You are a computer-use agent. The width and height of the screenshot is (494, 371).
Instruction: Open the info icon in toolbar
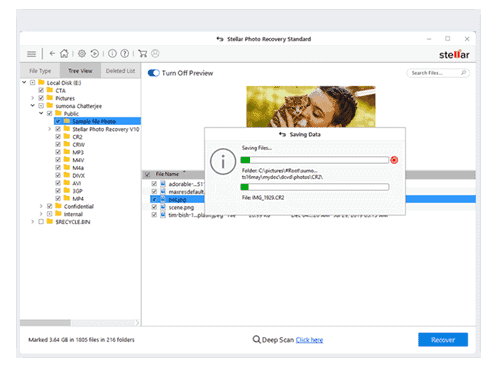(112, 53)
